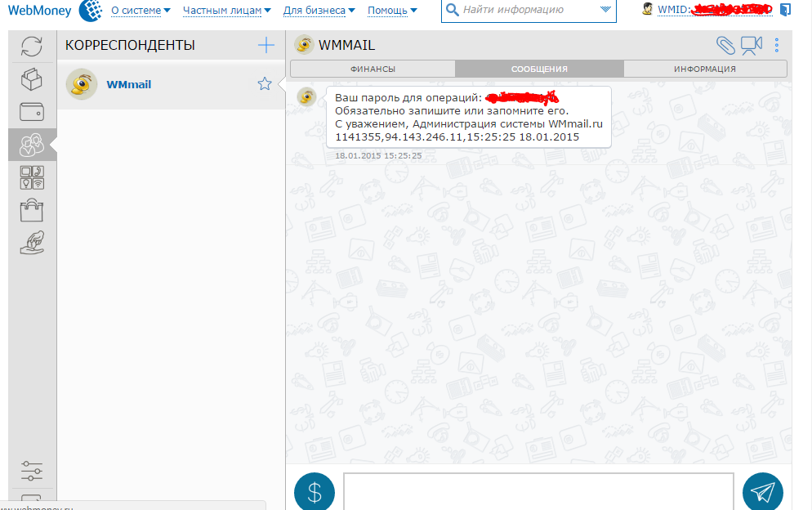Click the WebMoney text logo
The width and height of the screenshot is (812, 510).
[x=40, y=11]
